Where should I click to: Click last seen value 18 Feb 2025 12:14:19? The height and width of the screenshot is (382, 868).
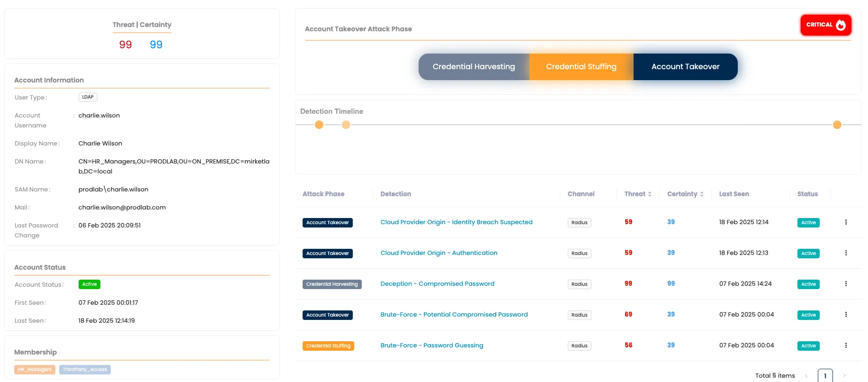coord(107,321)
